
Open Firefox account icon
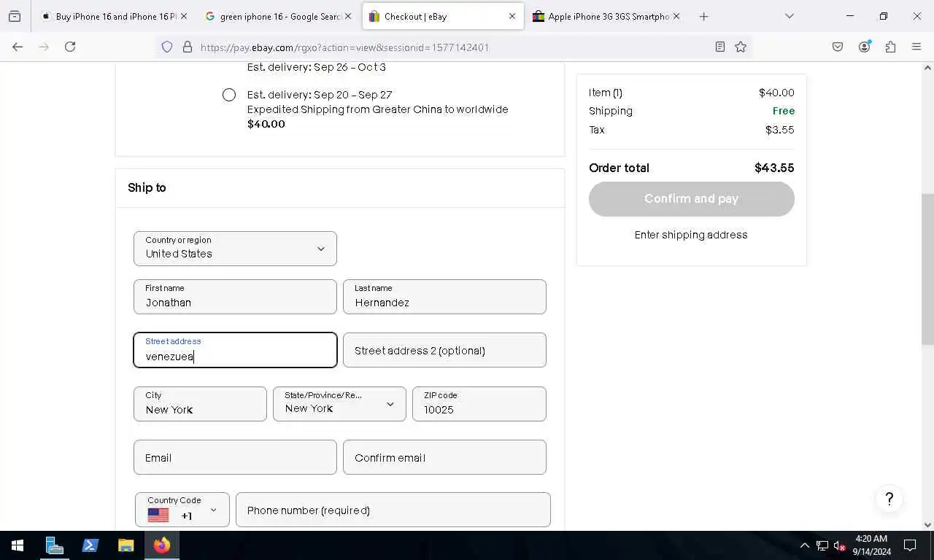point(865,47)
